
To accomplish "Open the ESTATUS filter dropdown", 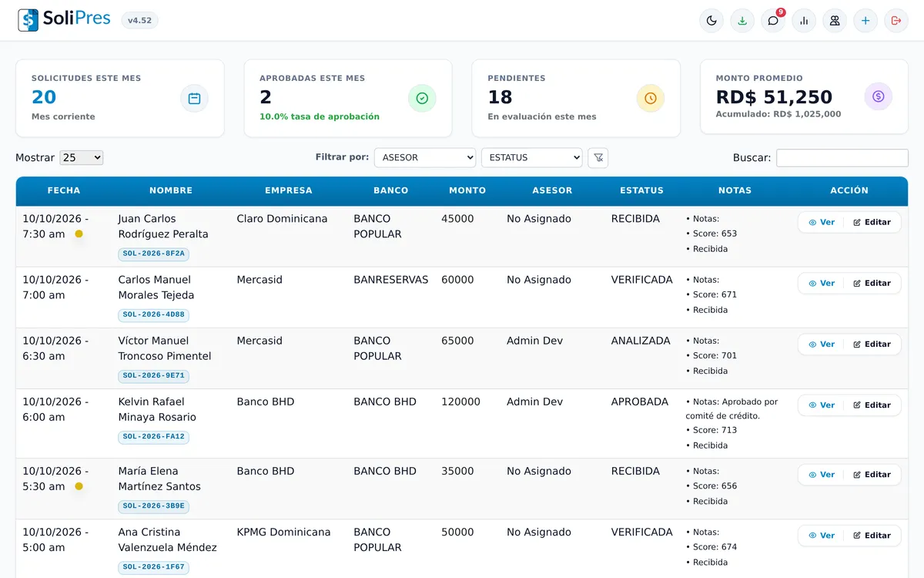I will (532, 157).
